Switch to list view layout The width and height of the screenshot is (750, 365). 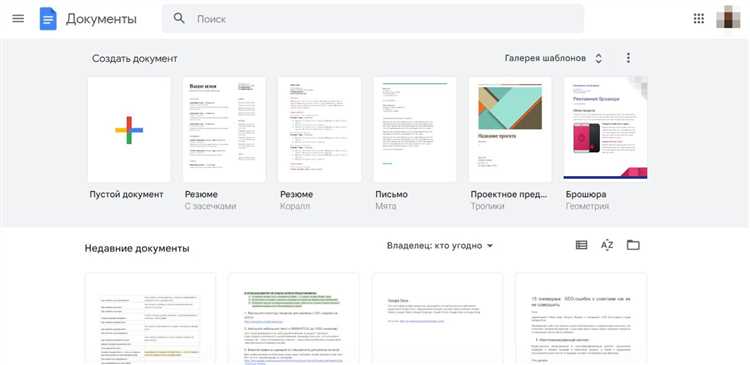(581, 245)
